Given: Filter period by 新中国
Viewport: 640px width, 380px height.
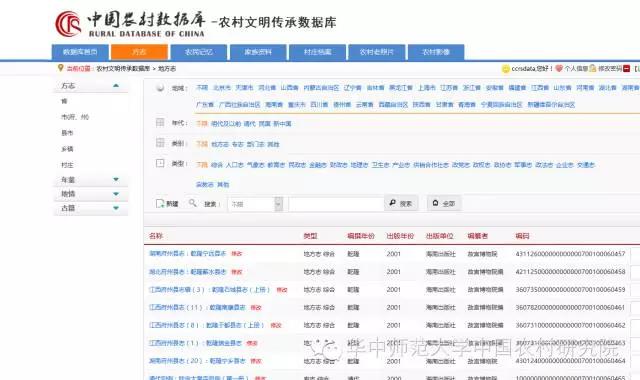Looking at the screenshot, I should coord(282,124).
